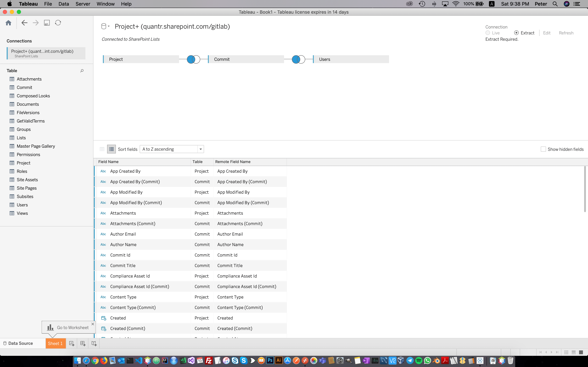The height and width of the screenshot is (367, 588).
Task: Select the Extract connection radio button
Action: pos(516,33)
